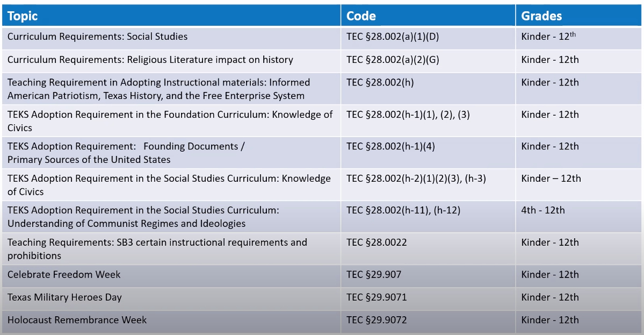Select the Holocaust Remembrance Week topic cell
This screenshot has width=644, height=335.
[x=77, y=320]
